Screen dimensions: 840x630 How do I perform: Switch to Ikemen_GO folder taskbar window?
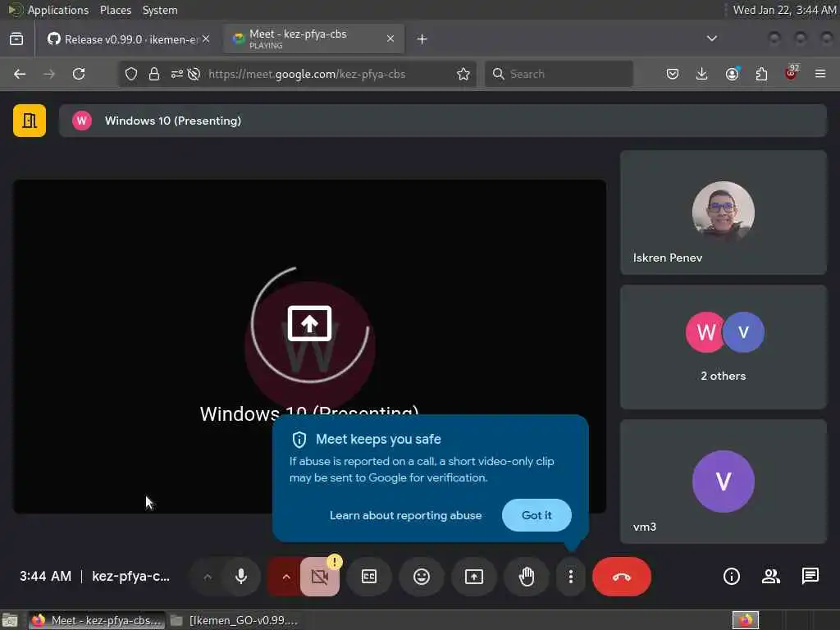[234, 620]
